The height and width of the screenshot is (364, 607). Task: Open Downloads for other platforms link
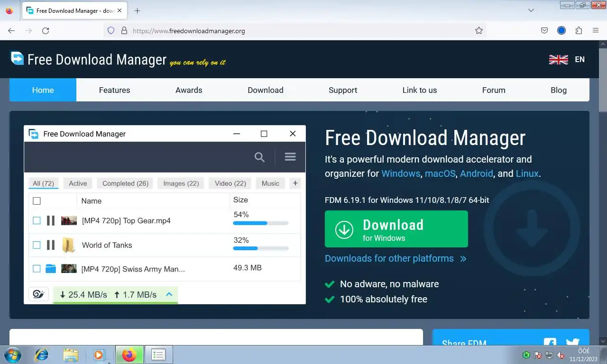point(395,258)
